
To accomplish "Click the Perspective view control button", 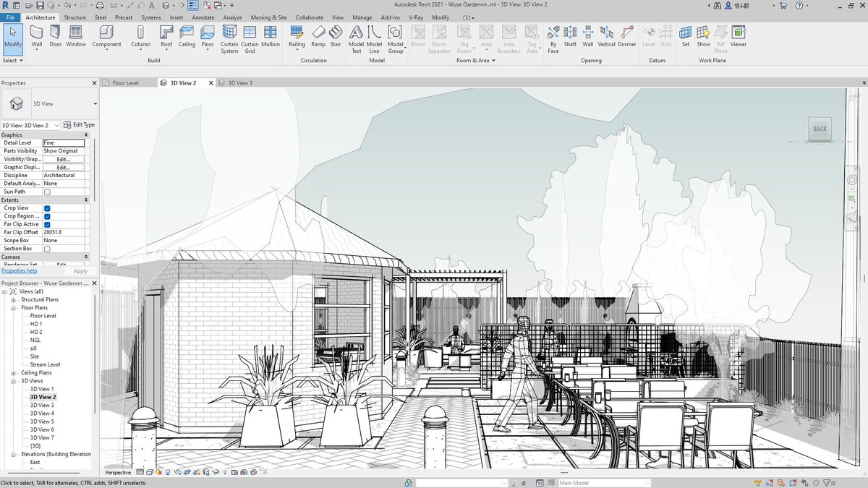I will (x=118, y=472).
